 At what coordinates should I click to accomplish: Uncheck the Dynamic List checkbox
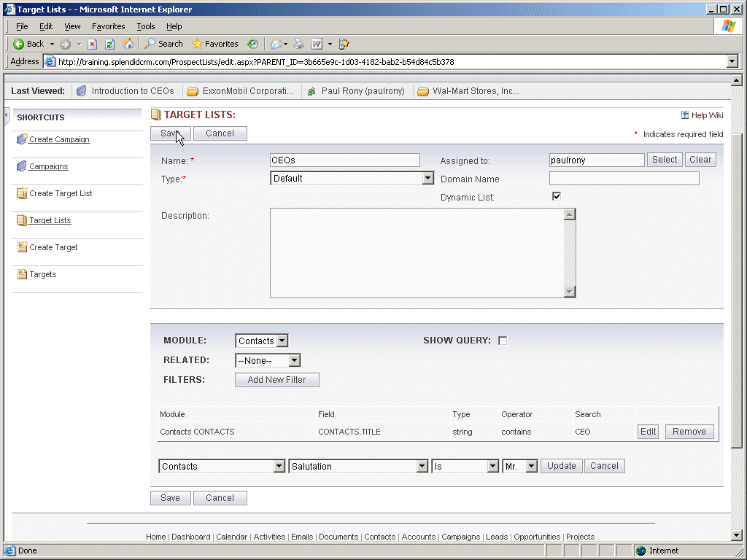[557, 197]
